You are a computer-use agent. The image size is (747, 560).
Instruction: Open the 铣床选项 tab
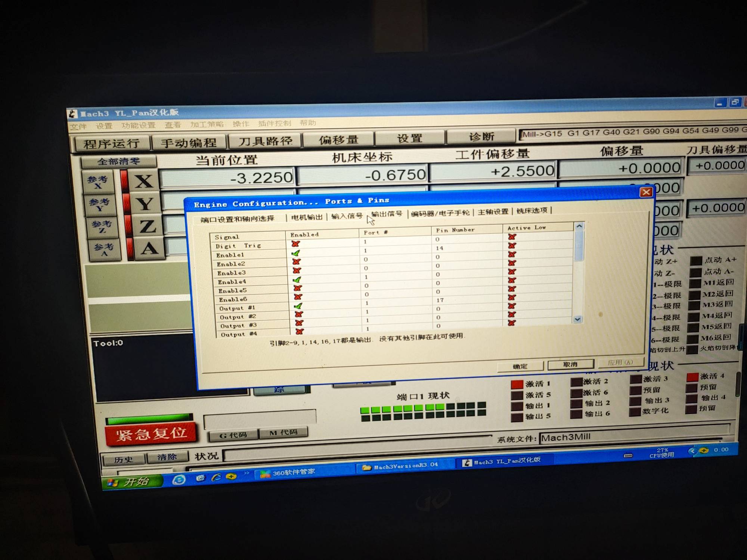tap(532, 211)
